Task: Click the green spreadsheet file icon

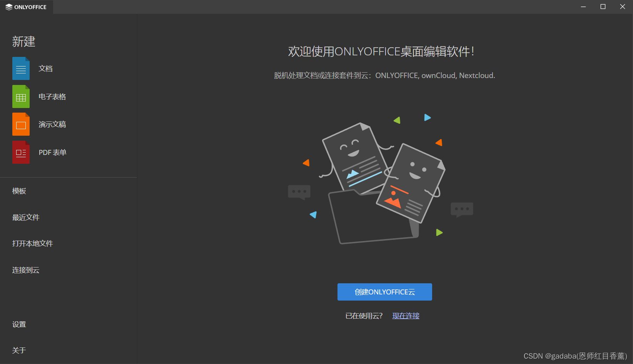Action: click(x=21, y=96)
